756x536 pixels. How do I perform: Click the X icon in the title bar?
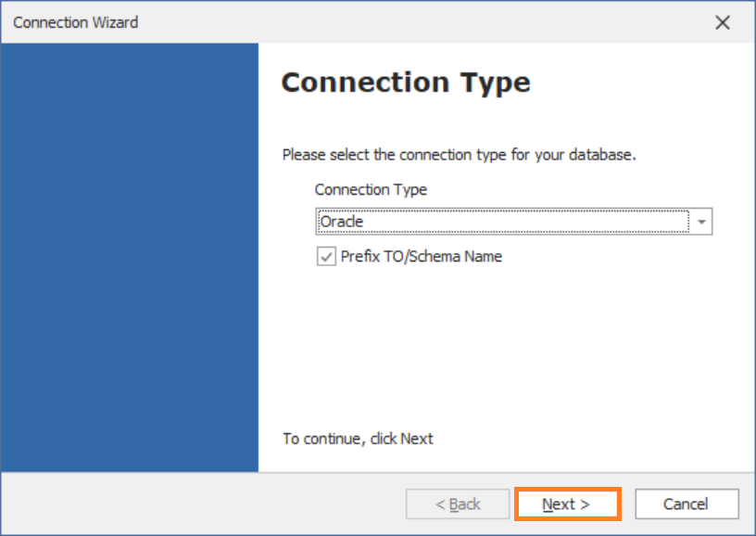pyautogui.click(x=723, y=22)
